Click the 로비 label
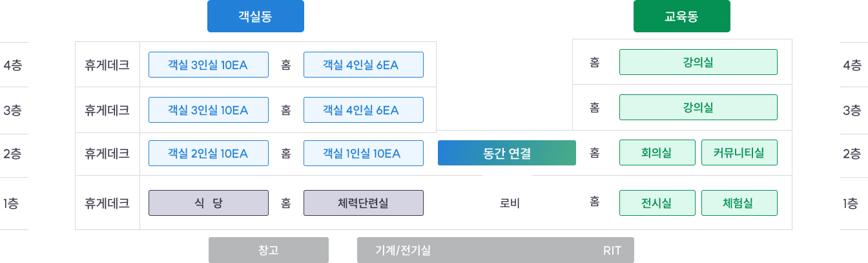The image size is (868, 263). pos(510,203)
